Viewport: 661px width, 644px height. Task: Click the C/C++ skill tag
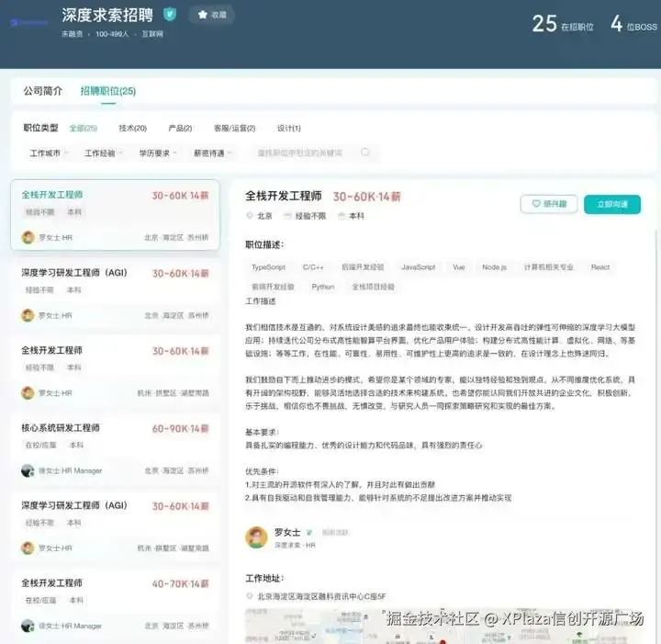coord(313,267)
